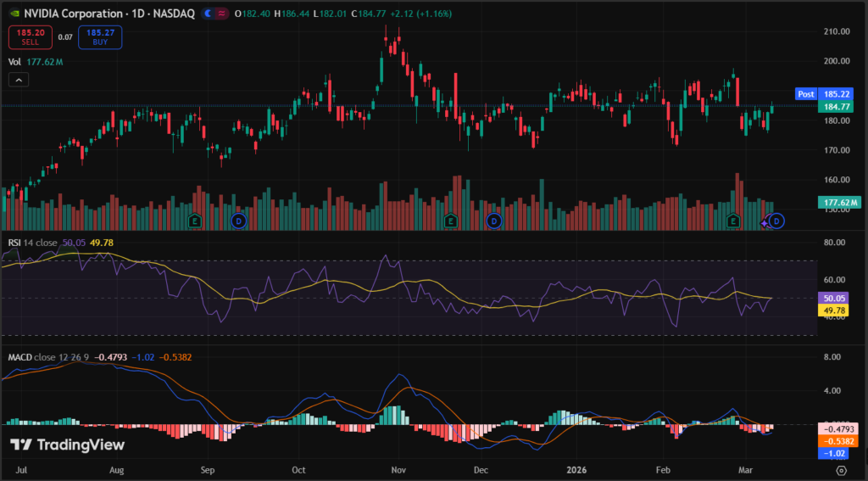868x481 pixels.
Task: Click the NVIDIA logo icon beside the title
Action: (x=13, y=14)
